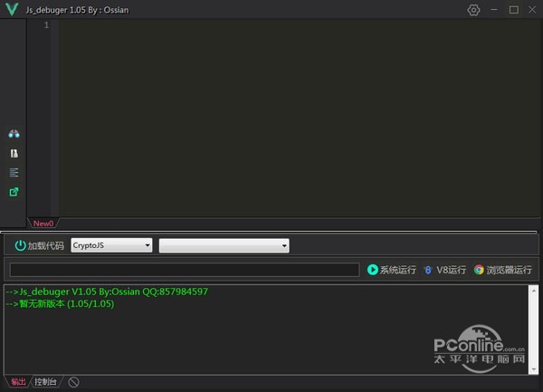Image resolution: width=543 pixels, height=392 pixels.
Task: Minimize the Js_debuger window
Action: pos(494,10)
